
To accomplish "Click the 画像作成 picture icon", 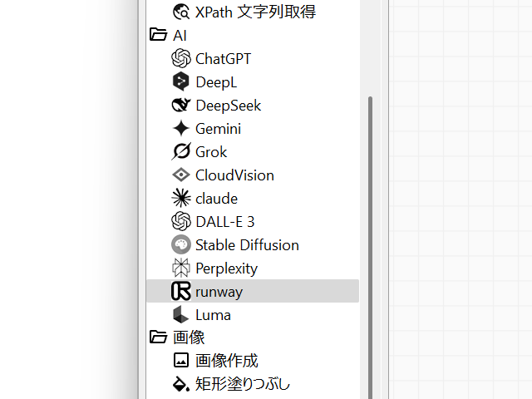I will coord(181,360).
